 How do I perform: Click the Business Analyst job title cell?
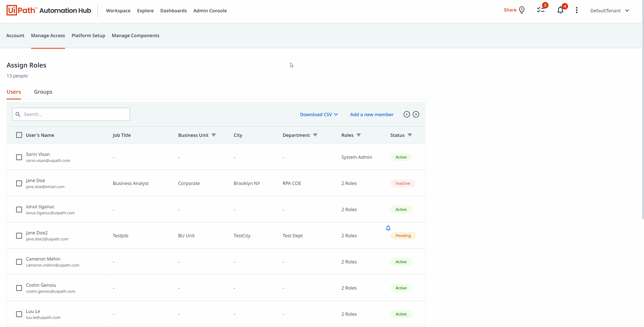point(131,183)
